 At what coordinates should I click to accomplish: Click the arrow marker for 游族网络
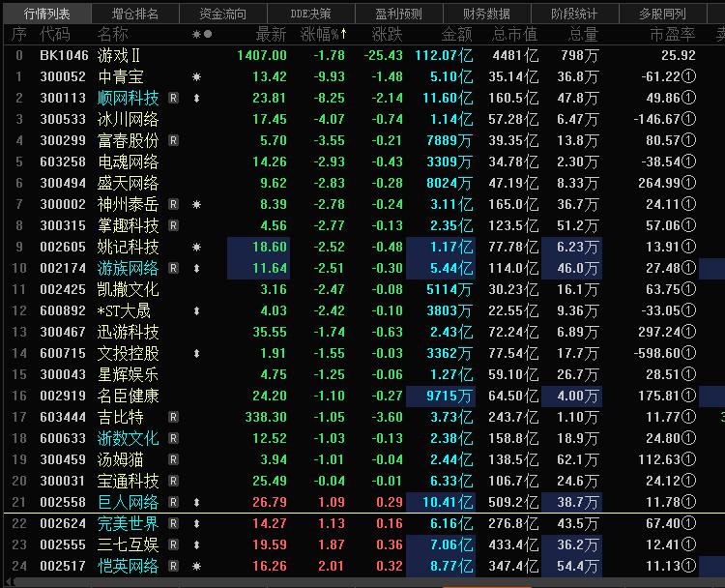196,268
